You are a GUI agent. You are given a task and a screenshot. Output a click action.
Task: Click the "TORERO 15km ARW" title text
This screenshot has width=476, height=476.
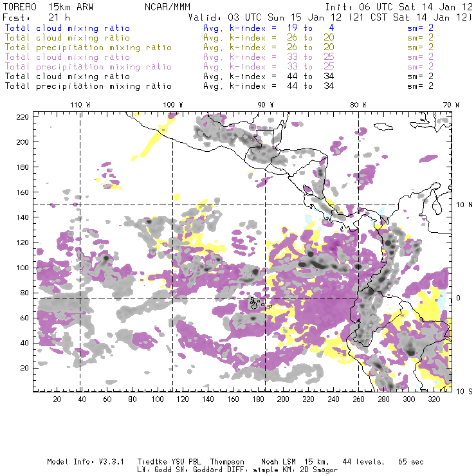[x=48, y=7]
